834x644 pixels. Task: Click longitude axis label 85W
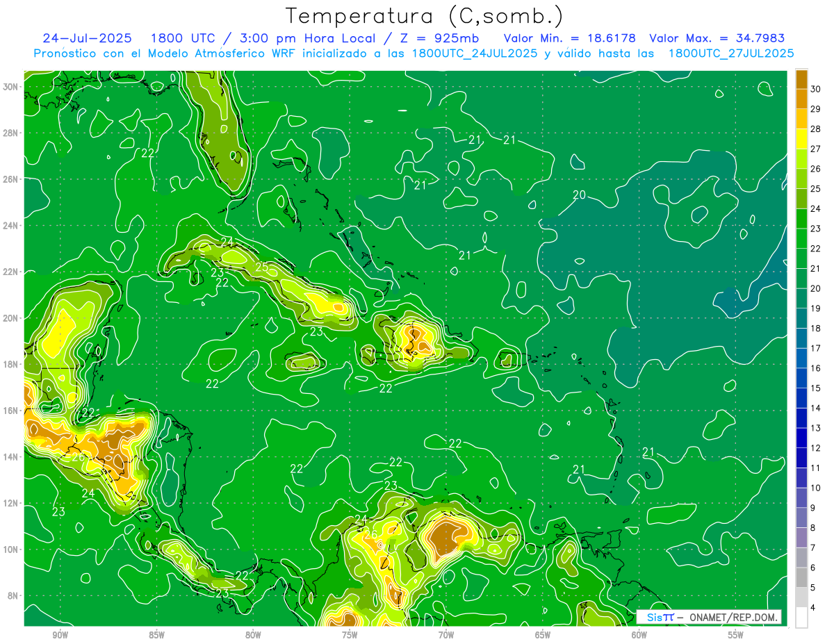156,635
